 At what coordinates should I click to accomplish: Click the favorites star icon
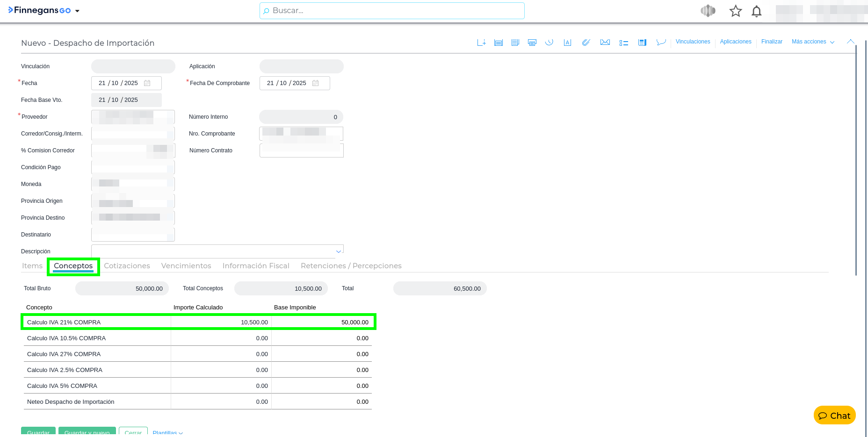coord(736,11)
